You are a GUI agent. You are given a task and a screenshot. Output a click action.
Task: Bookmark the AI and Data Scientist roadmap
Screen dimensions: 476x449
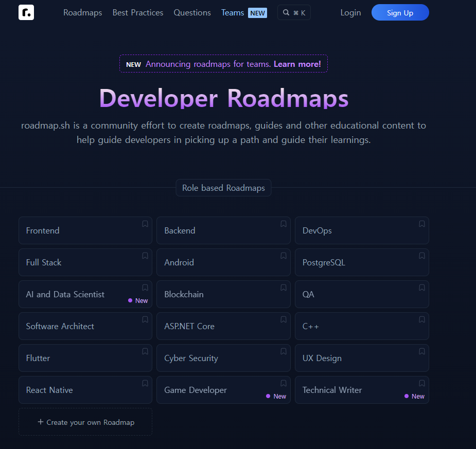point(145,288)
